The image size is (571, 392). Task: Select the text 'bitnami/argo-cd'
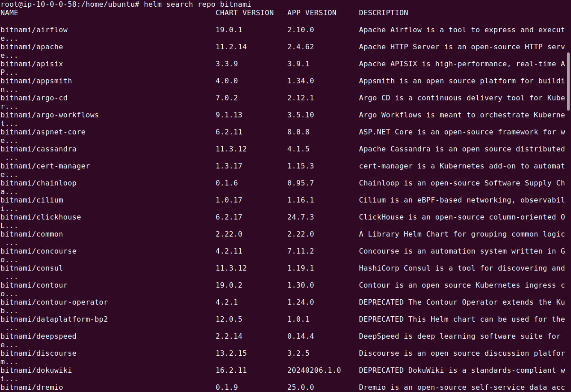click(x=34, y=98)
